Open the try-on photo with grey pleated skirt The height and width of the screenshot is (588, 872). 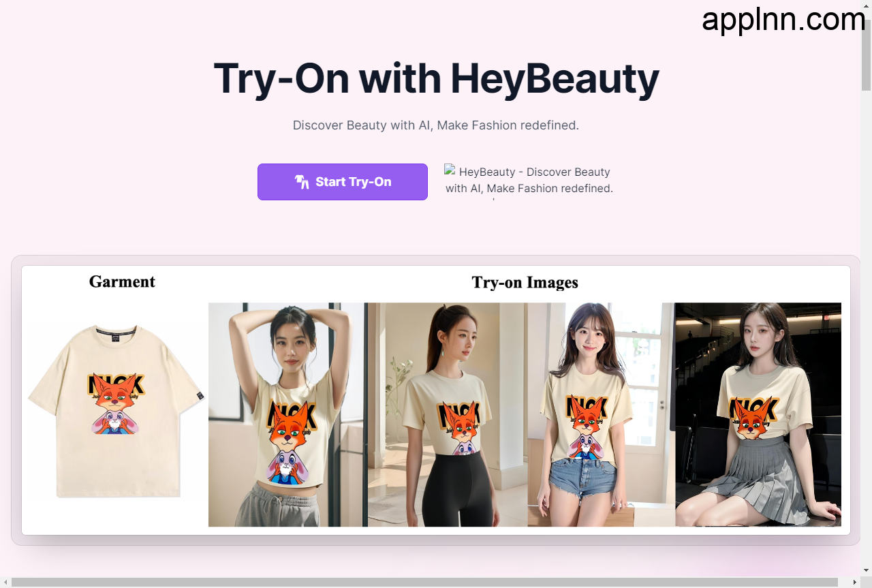click(758, 414)
